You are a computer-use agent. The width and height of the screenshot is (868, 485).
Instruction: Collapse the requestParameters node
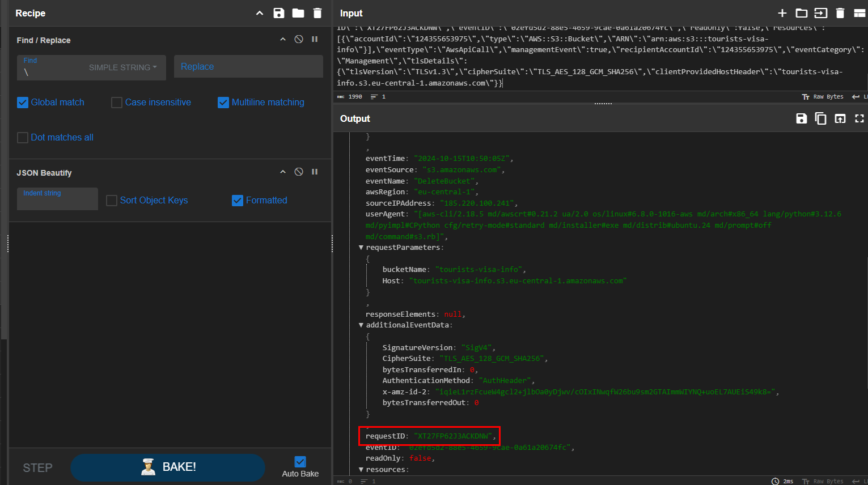coord(361,248)
